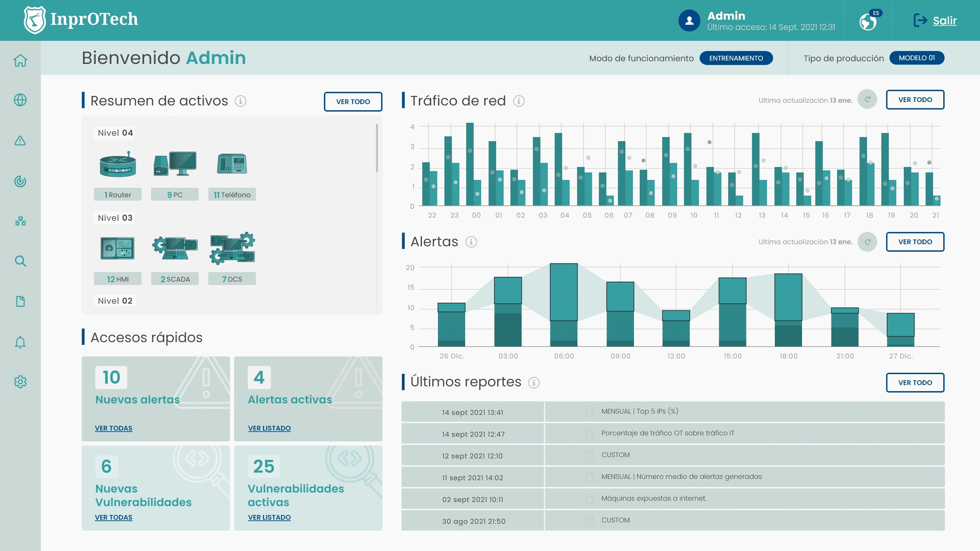
Task: Click the Tráfico de red info icon
Action: point(519,101)
